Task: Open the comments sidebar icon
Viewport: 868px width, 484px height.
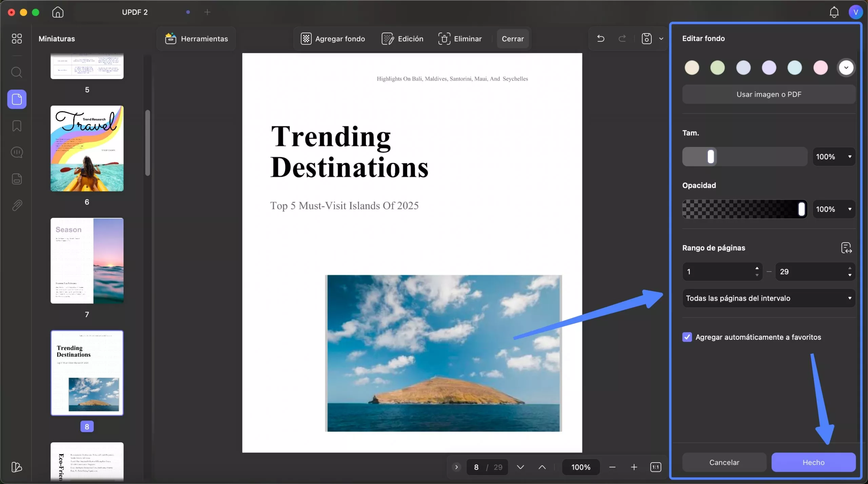Action: [17, 152]
